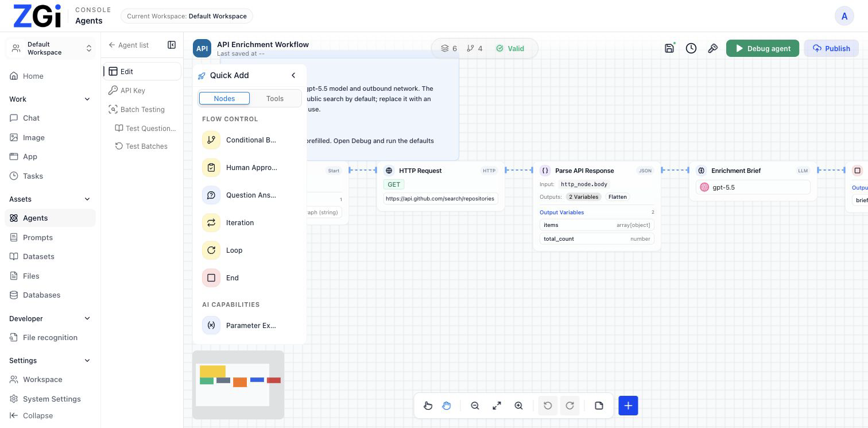Image resolution: width=868 pixels, height=428 pixels.
Task: Open App in the sidebar
Action: pos(51,156)
